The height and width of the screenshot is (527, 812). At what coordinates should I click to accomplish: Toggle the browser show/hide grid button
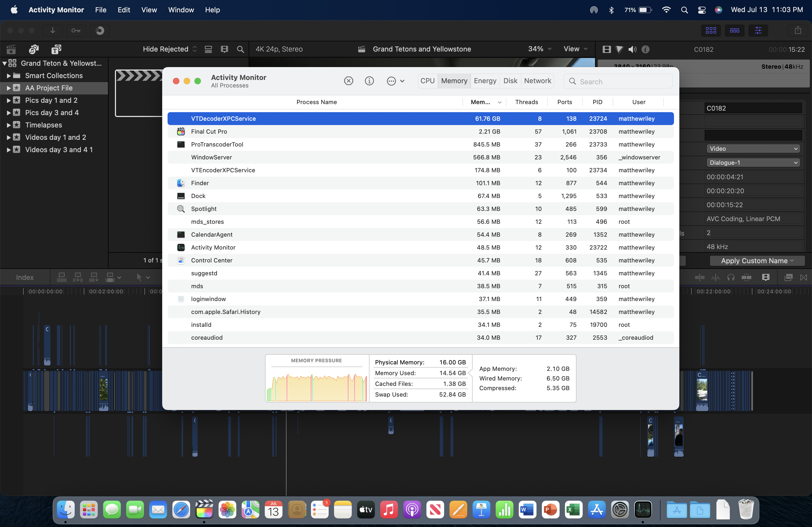(711, 30)
